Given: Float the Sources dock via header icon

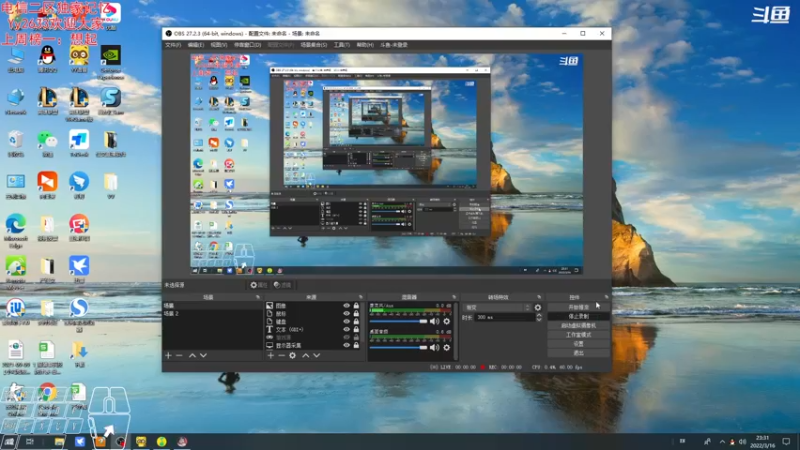Looking at the screenshot, I should click(361, 297).
